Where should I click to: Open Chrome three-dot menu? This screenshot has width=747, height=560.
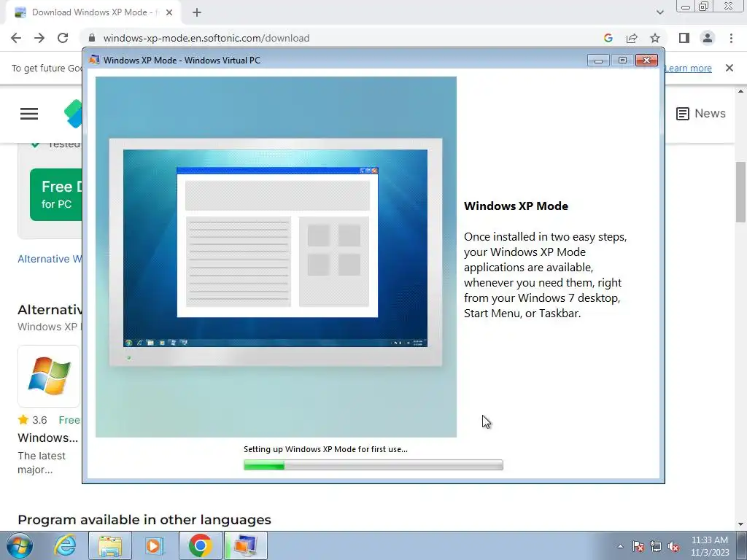(731, 38)
